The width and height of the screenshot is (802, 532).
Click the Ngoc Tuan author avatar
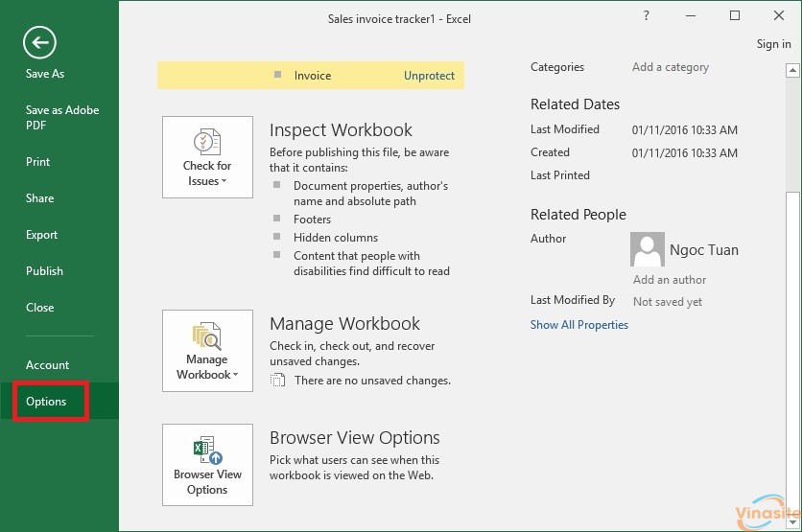647,249
